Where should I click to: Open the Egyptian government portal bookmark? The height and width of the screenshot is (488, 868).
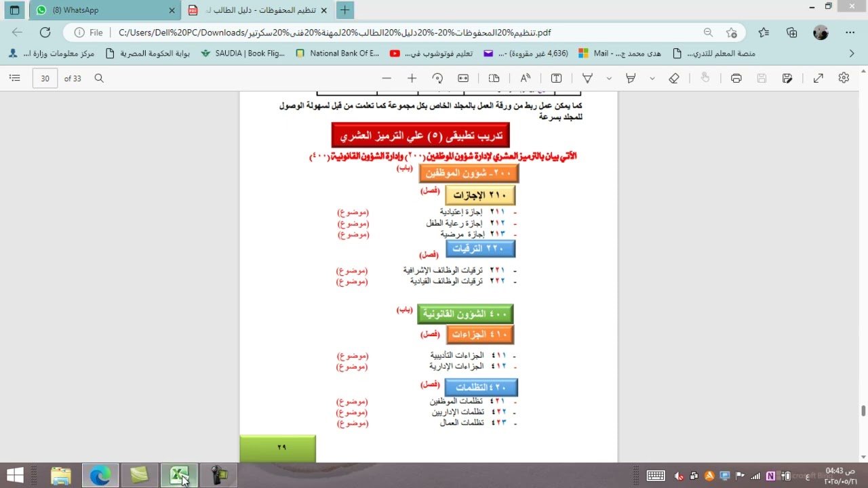[x=148, y=53]
